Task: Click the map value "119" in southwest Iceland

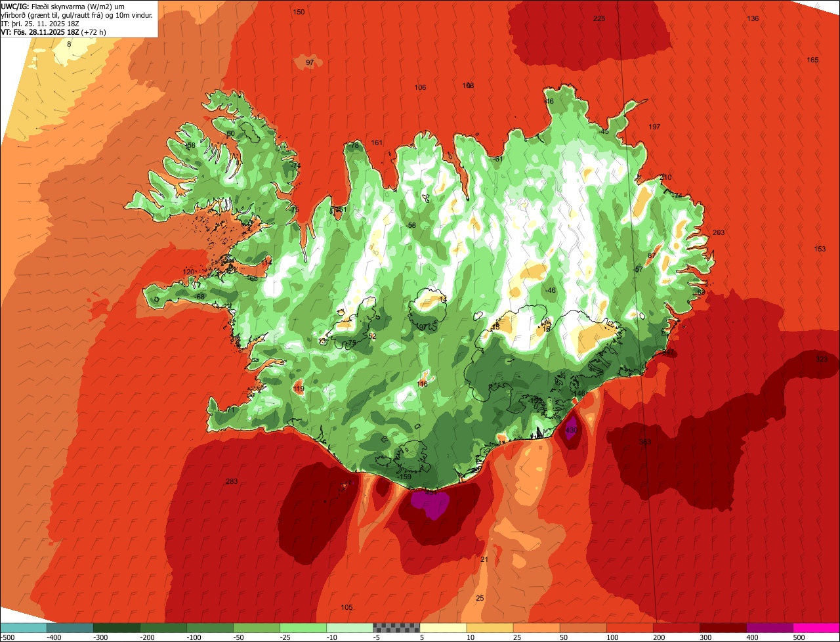Action: (299, 389)
